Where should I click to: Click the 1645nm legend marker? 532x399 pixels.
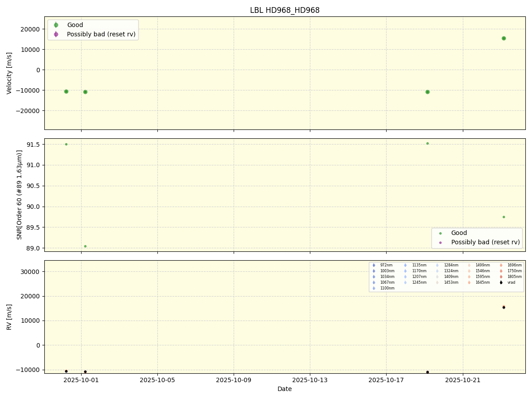[469, 282]
